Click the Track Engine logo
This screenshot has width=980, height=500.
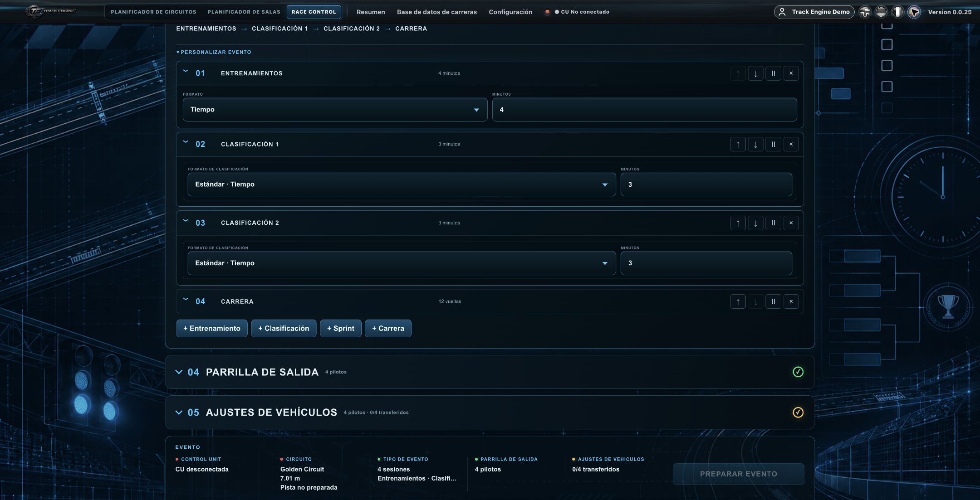[x=51, y=11]
